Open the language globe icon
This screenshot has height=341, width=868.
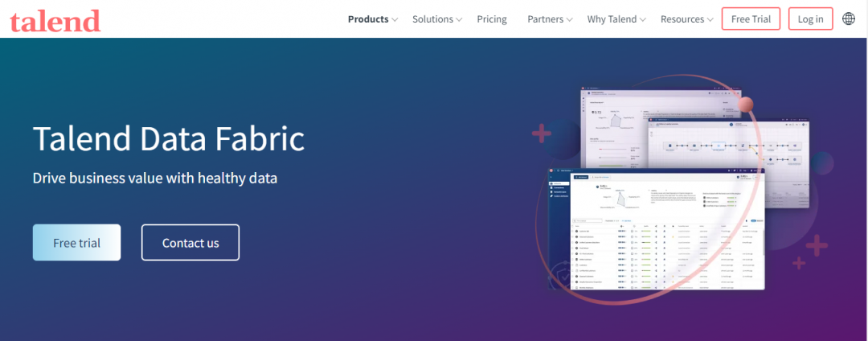click(x=848, y=18)
